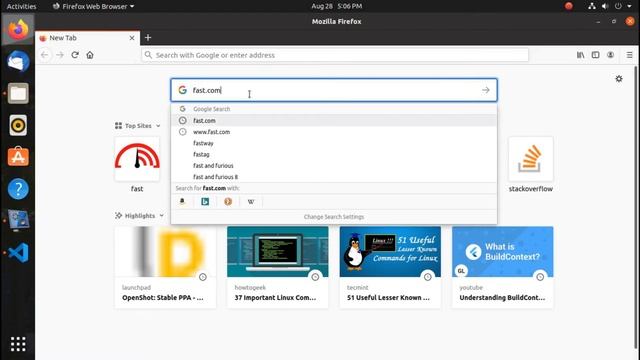Select the fastag suggestion
This screenshot has height=360, width=640.
(x=334, y=154)
